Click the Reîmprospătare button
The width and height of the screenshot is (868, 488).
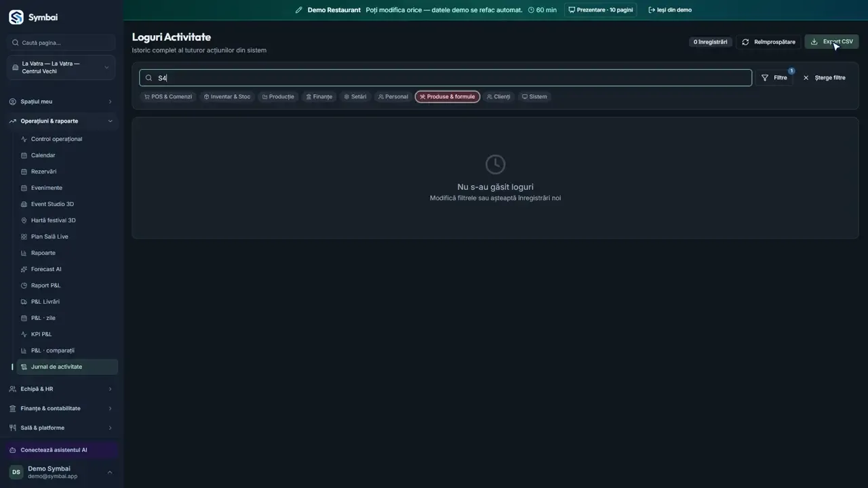[x=768, y=42]
